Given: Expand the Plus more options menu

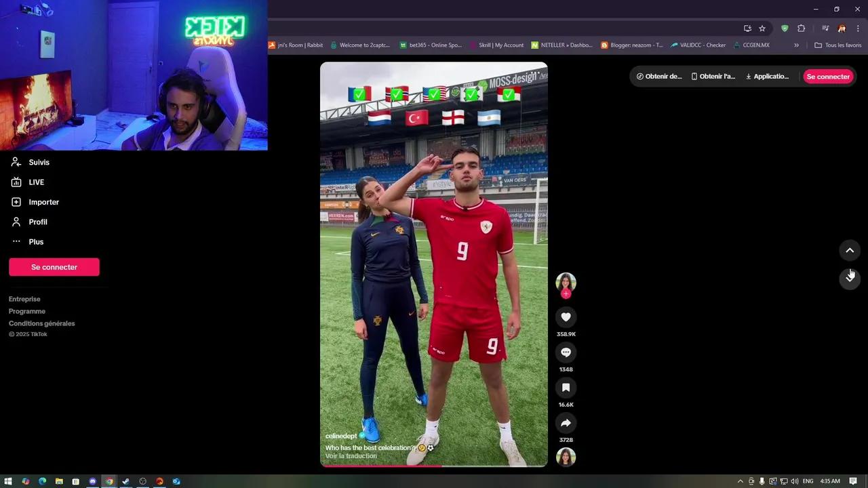Looking at the screenshot, I should coord(35,242).
